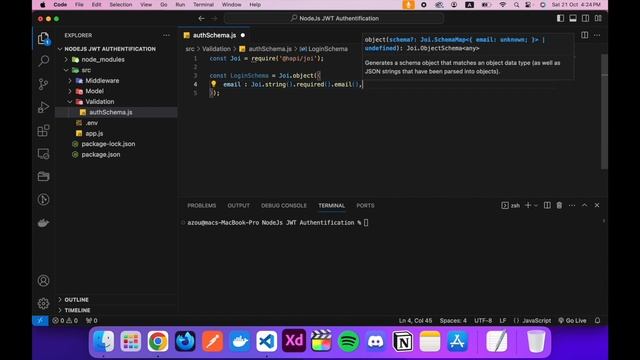Viewport: 640px width, 360px height.
Task: Click Ln 4, Col 45 position indicator
Action: click(x=415, y=320)
